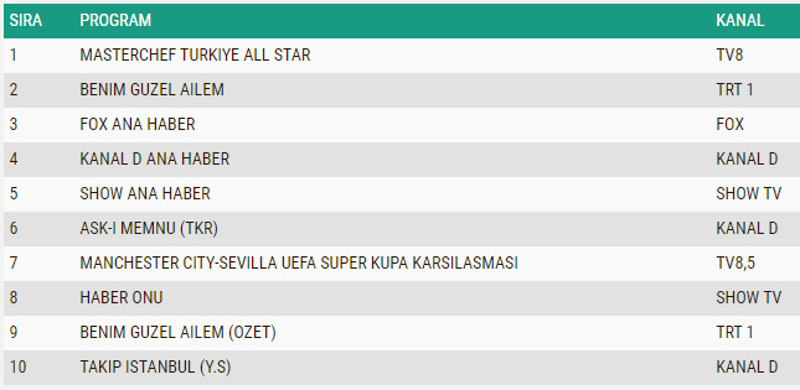Screen dimensions: 800x390
Task: Click TV8 channel in first row
Action: 730,55
